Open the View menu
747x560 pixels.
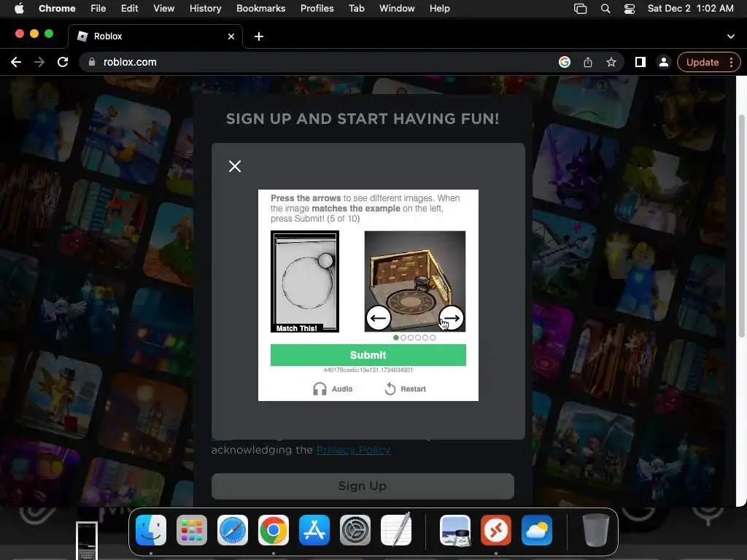click(164, 9)
